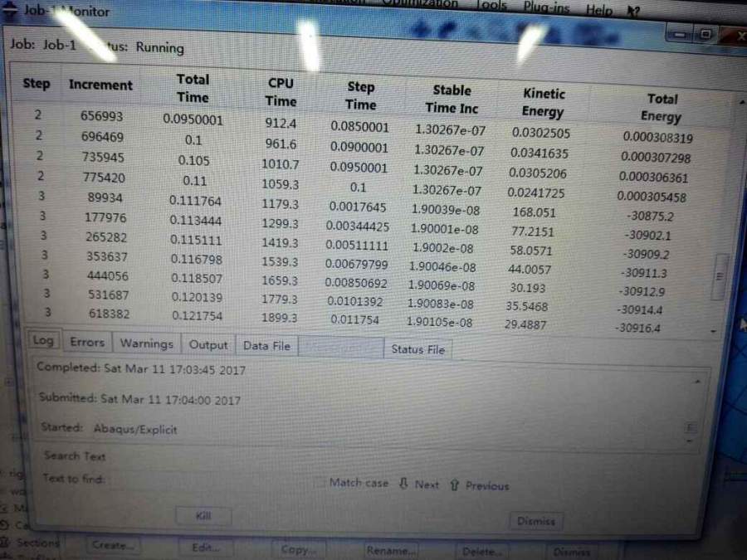The image size is (747, 560).
Task: Click the Stable Time Inc column header
Action: (452, 99)
